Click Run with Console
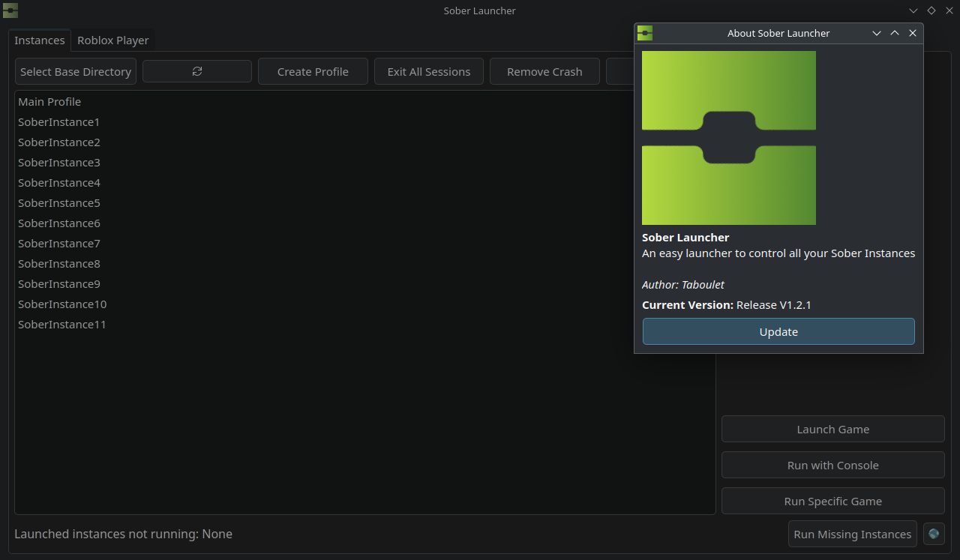Screen dimensions: 960x560 point(832,466)
